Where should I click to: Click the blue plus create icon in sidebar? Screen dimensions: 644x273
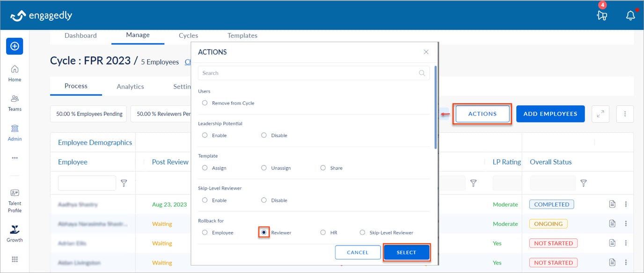[15, 46]
